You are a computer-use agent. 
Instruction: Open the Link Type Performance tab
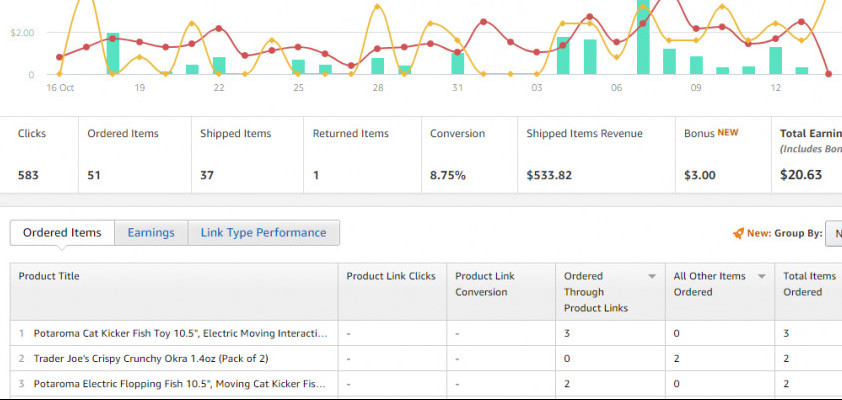coord(263,233)
